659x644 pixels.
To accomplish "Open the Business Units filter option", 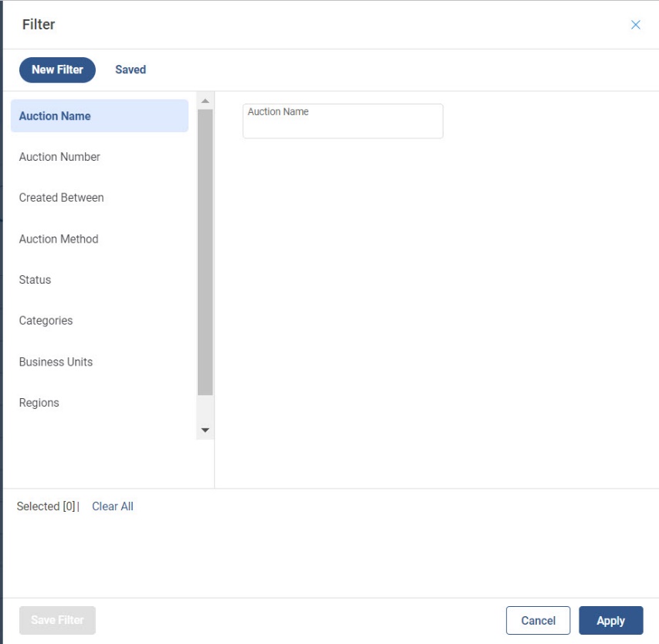I will tap(56, 362).
